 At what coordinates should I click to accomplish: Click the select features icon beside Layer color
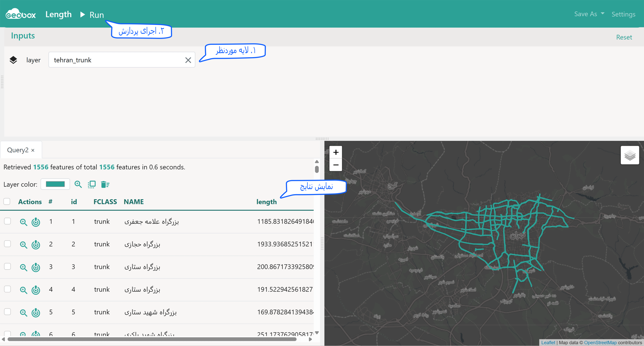pyautogui.click(x=92, y=184)
